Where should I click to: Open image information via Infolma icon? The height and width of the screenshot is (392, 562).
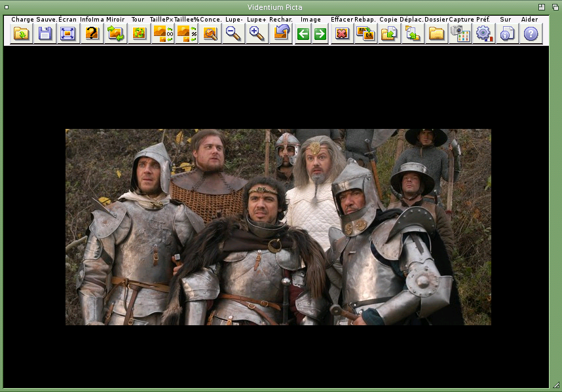coord(92,33)
